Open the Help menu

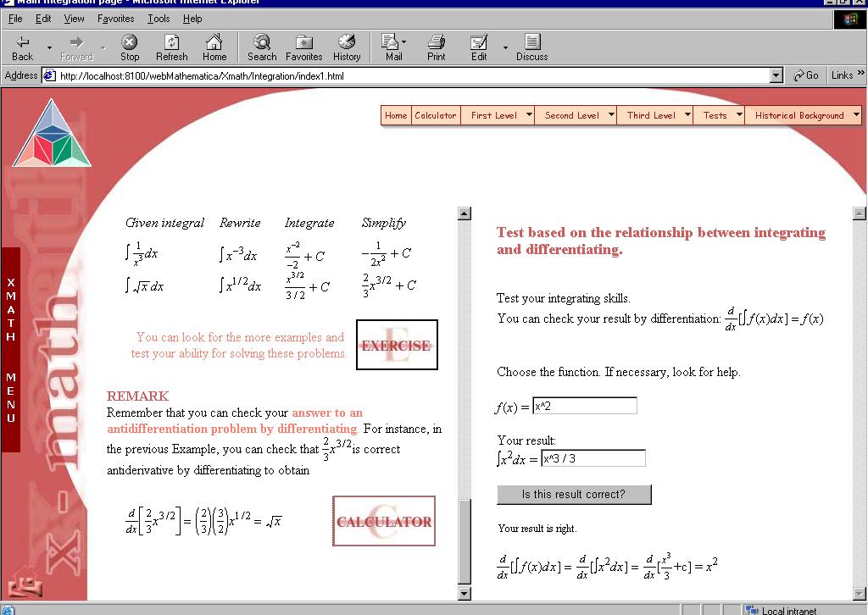tap(192, 19)
